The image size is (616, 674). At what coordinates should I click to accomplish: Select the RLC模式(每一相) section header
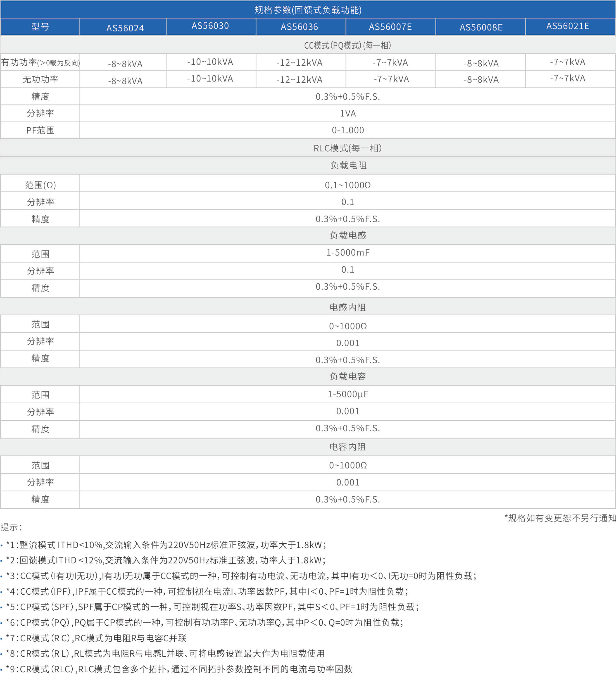coord(347,148)
